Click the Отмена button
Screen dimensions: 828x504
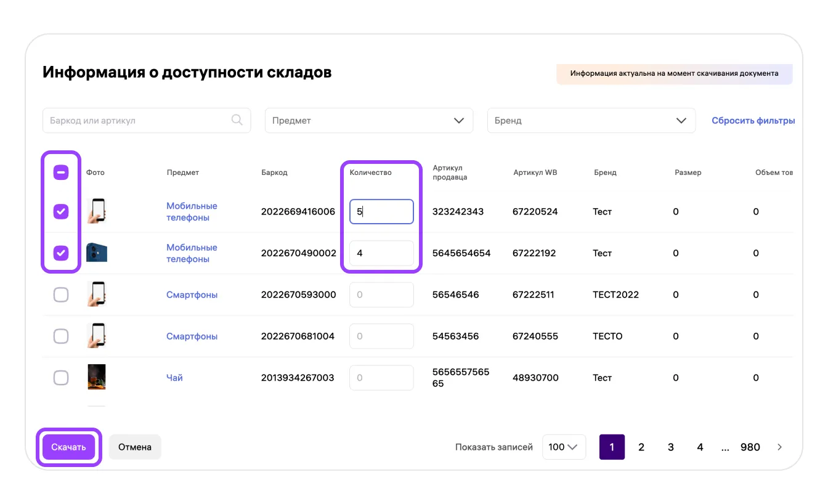click(135, 447)
